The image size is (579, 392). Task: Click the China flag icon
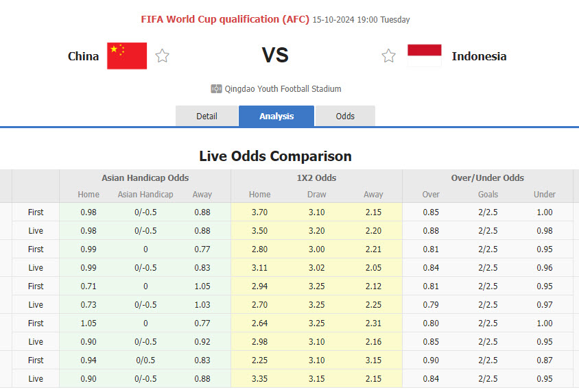(127, 56)
